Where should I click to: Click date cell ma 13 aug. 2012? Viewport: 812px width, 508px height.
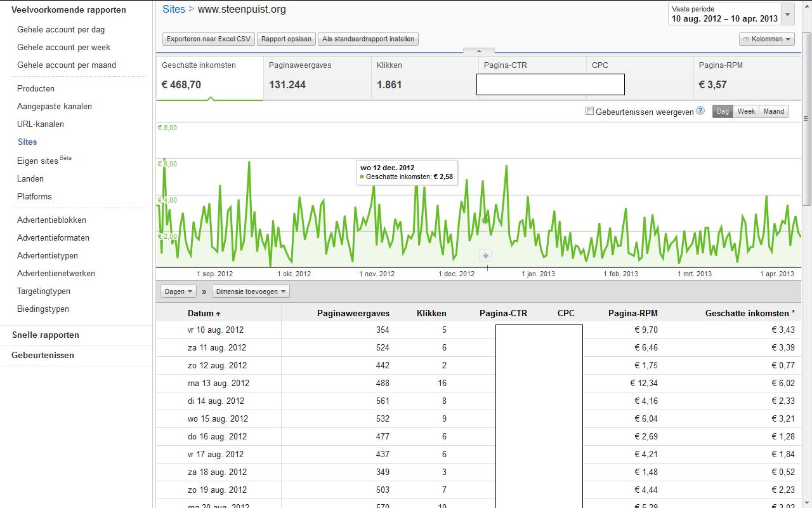pos(218,383)
